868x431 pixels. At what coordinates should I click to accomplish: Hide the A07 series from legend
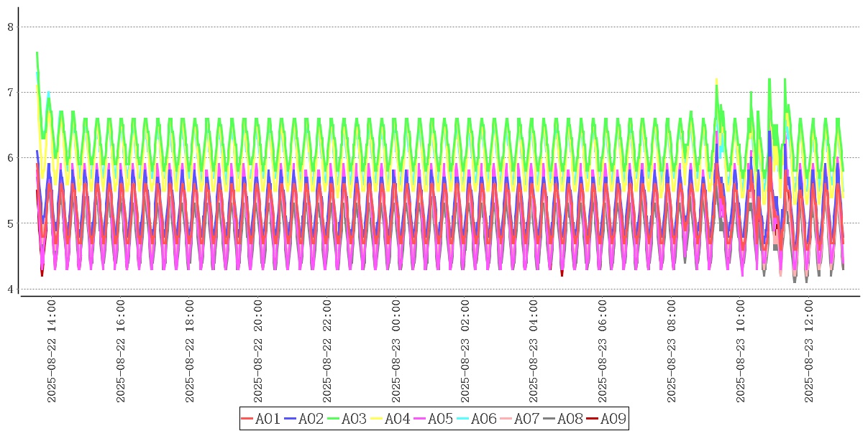[519, 419]
